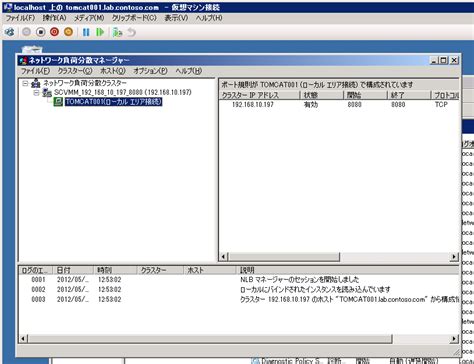Click log pane scrollbar left arrow
This screenshot has height=364, width=474.
click(23, 339)
